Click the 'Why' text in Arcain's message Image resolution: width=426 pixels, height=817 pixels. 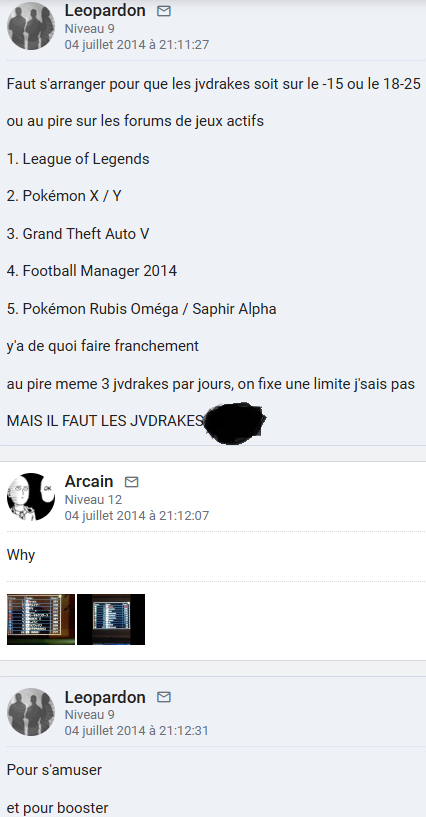point(21,555)
